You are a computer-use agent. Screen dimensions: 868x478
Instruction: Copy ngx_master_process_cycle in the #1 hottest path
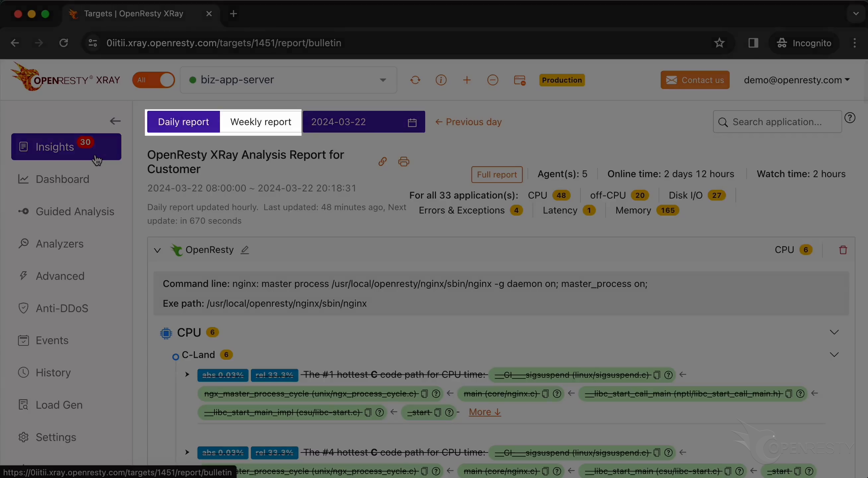point(424,393)
